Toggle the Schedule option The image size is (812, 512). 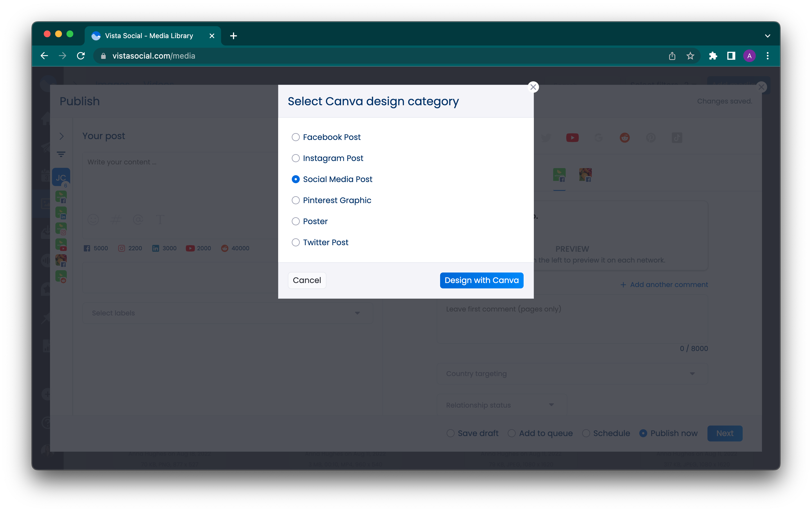click(x=586, y=433)
